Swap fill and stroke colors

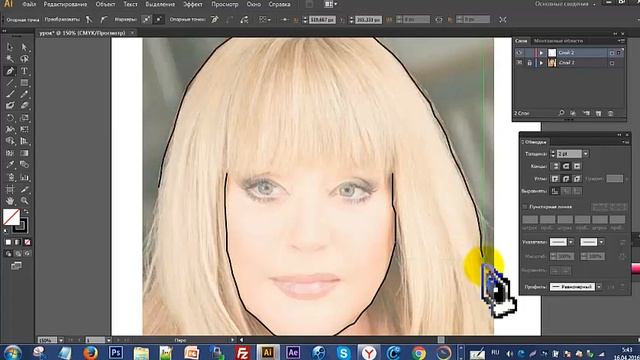(x=27, y=211)
